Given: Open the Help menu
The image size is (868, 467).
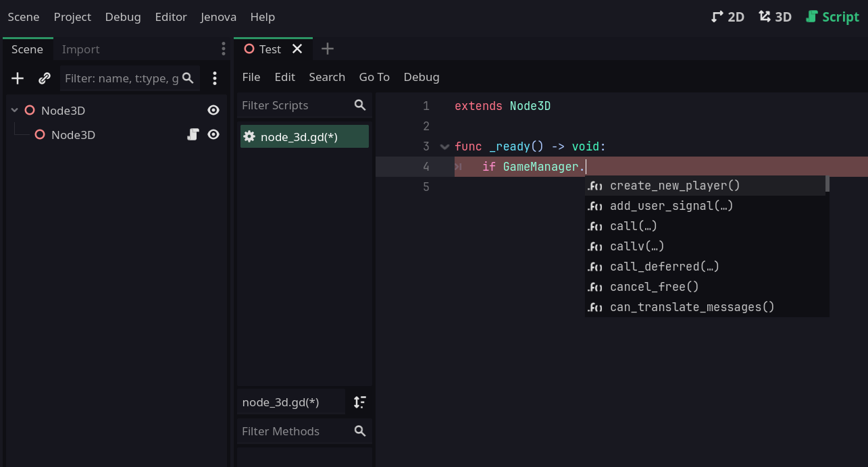Looking at the screenshot, I should [263, 17].
